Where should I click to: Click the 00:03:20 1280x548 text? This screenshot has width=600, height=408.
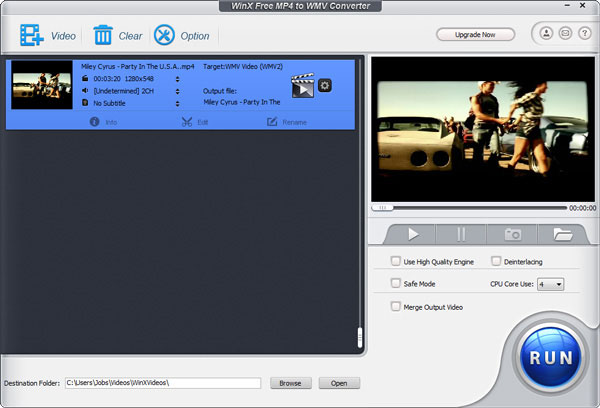pos(123,79)
